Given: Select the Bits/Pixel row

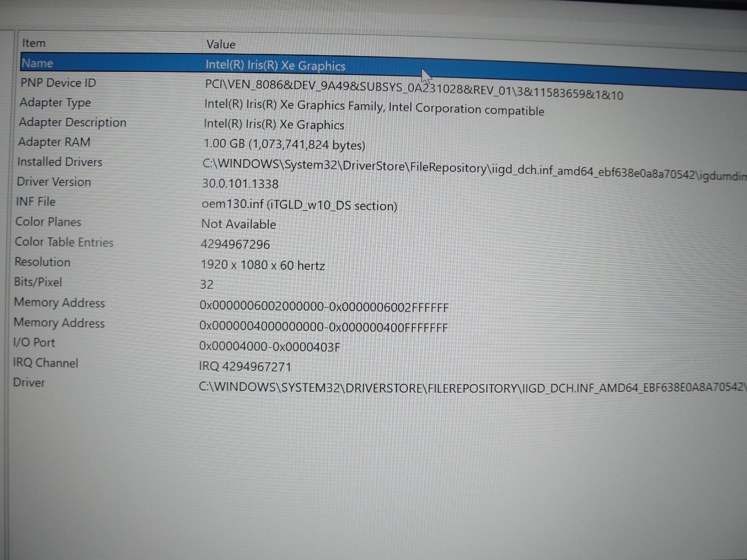Looking at the screenshot, I should [x=38, y=282].
